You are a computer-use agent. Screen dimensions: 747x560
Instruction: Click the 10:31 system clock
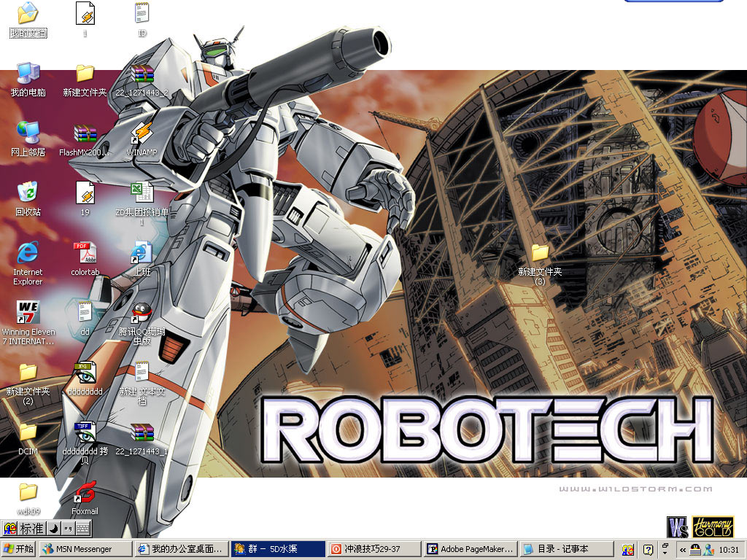(x=729, y=550)
